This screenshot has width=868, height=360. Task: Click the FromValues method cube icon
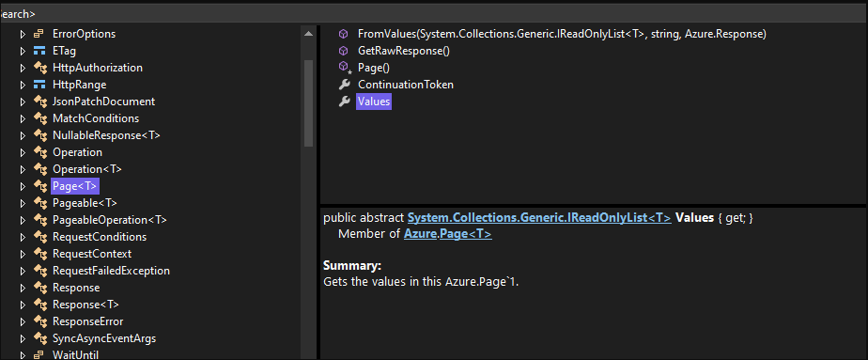coord(344,34)
